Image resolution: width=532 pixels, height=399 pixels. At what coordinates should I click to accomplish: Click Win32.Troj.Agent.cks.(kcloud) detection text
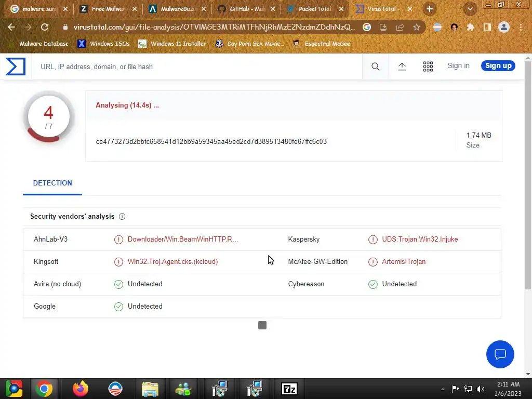point(172,262)
